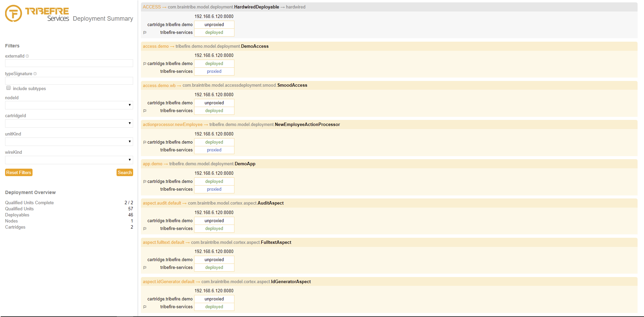Open the access.demo.wb link
644x317 pixels.
click(159, 86)
